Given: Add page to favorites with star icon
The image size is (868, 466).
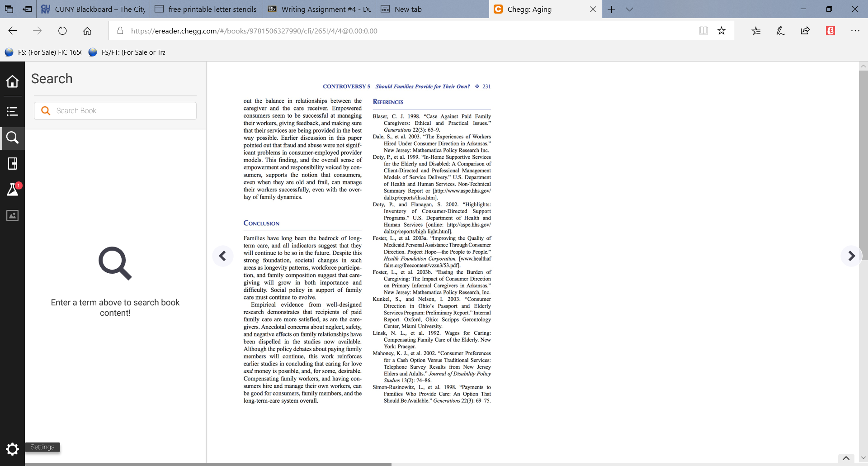Looking at the screenshot, I should 722,31.
